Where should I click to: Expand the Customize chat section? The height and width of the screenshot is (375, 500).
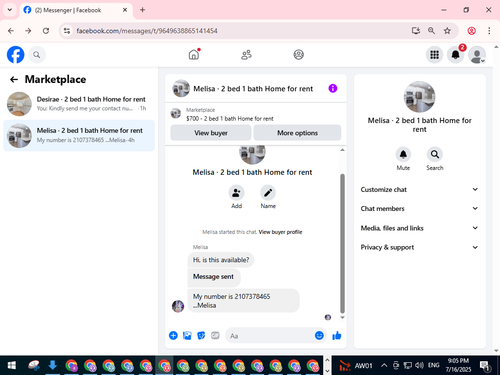point(419,189)
